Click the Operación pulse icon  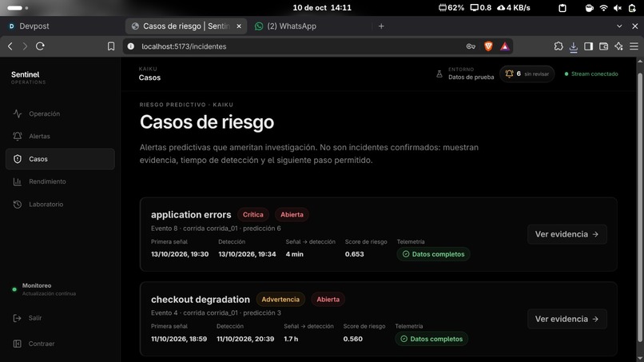tap(18, 113)
